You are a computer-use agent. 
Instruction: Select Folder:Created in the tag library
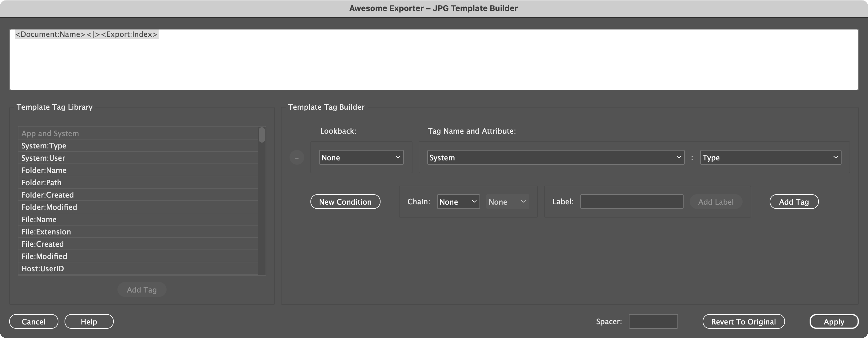138,195
